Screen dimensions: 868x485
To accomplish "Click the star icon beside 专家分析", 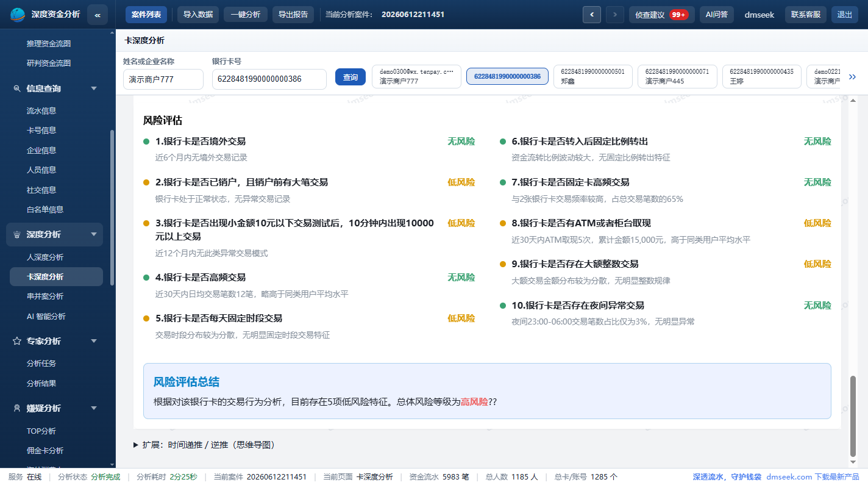I will 17,341.
